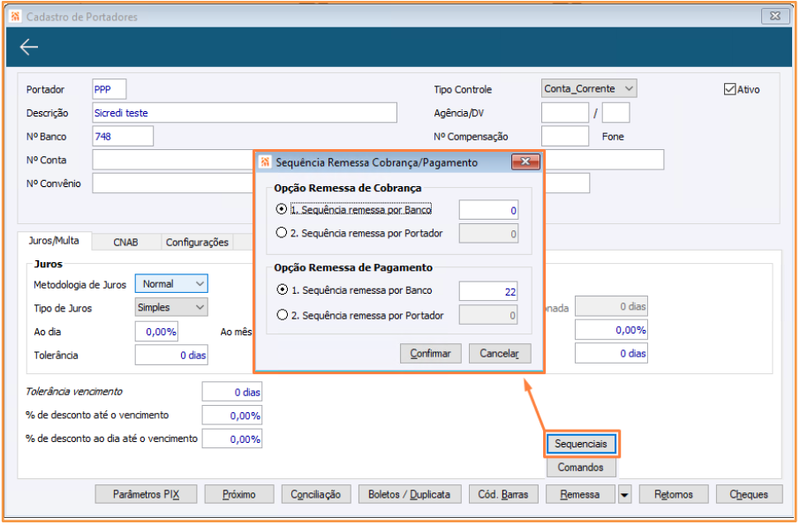The height and width of the screenshot is (525, 800).
Task: Click the Conciliação button
Action: pyautogui.click(x=316, y=494)
